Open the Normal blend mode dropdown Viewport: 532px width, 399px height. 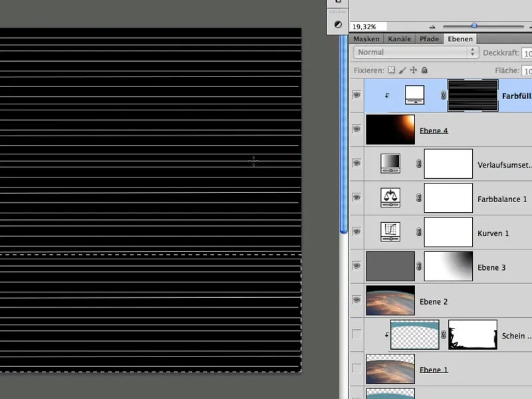pyautogui.click(x=416, y=53)
